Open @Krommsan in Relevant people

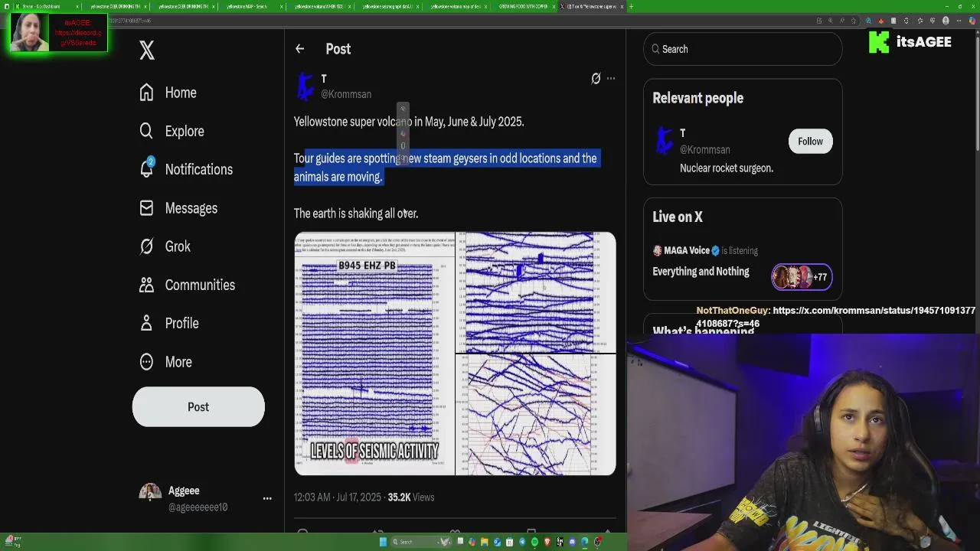coord(705,150)
